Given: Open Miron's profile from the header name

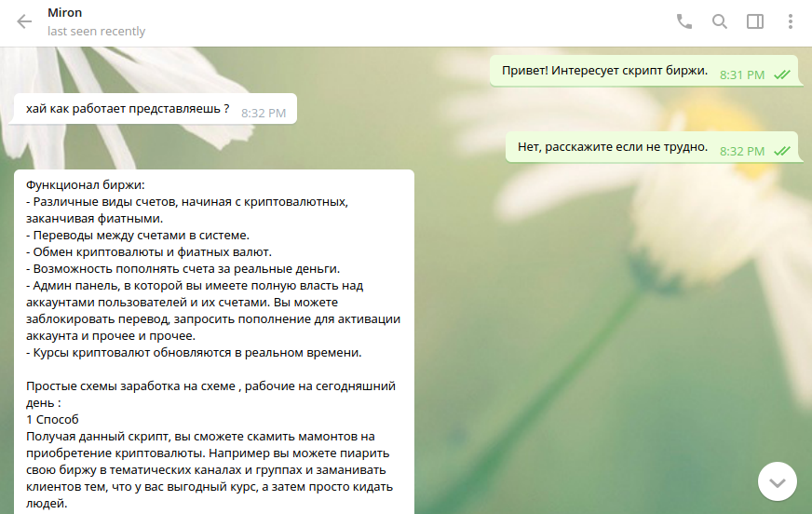Looking at the screenshot, I should pyautogui.click(x=65, y=12).
